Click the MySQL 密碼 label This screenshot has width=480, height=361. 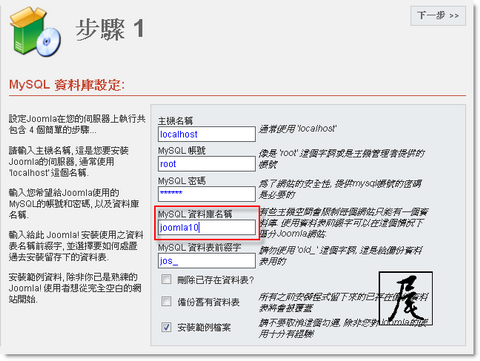click(182, 181)
